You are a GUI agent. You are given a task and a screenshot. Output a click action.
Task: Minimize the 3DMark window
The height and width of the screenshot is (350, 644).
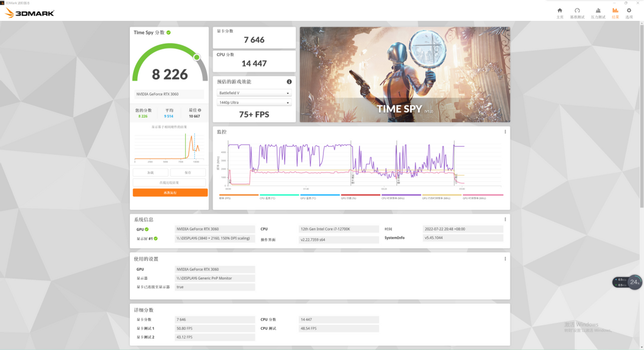click(616, 3)
